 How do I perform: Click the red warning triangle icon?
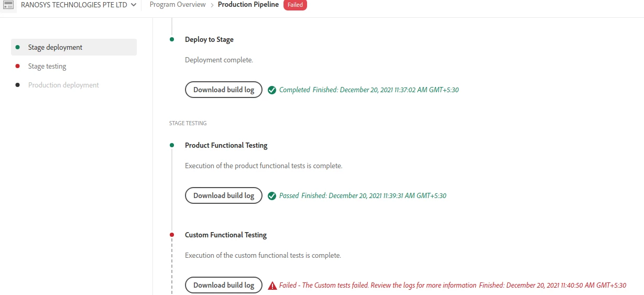pos(272,286)
